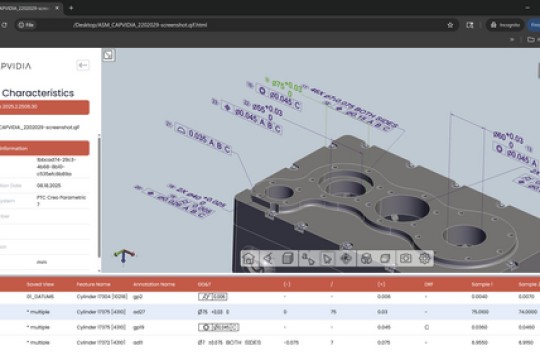Click CAPVIDIA_2202029-screenshot.qif file name
This screenshot has height=360, width=540.
point(40,127)
